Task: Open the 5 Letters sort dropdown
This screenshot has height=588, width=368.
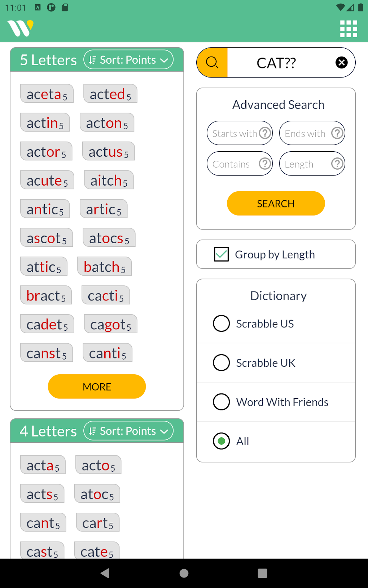Action: [x=128, y=59]
